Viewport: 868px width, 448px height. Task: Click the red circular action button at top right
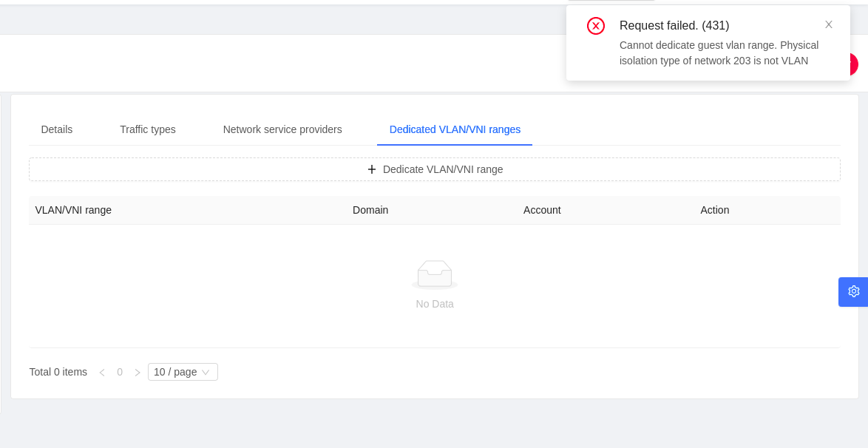(x=852, y=64)
